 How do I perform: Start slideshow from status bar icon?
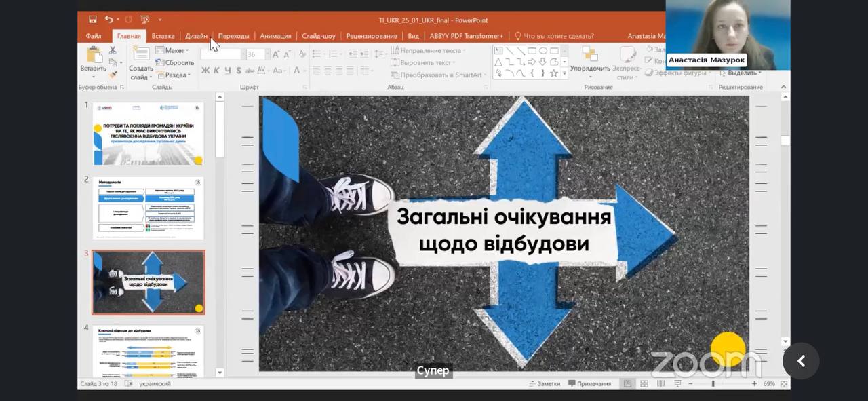pyautogui.click(x=677, y=383)
